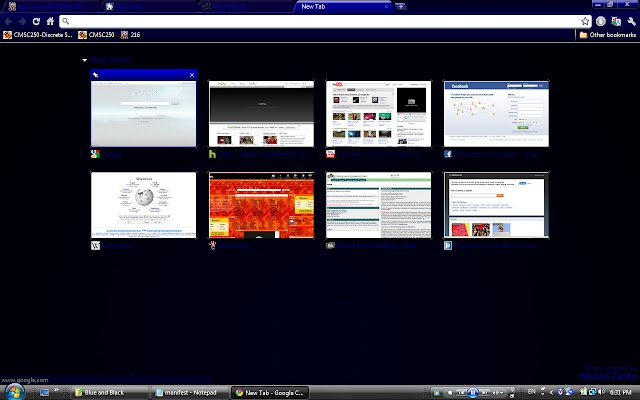Click the blue favicon below the last thumbnail

coord(448,245)
